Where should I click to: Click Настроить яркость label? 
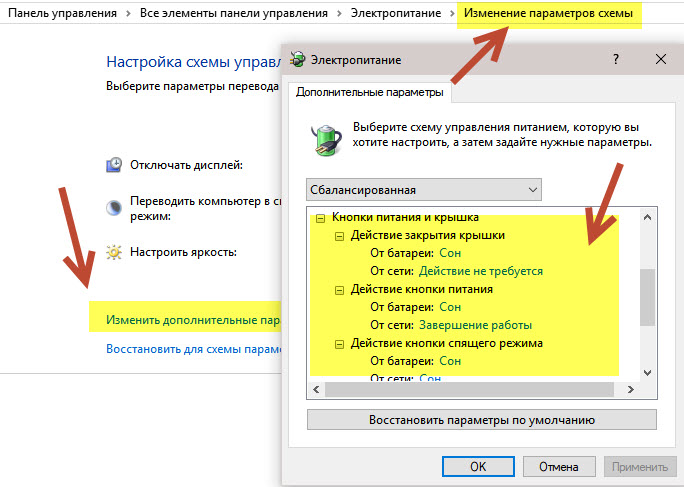pyautogui.click(x=183, y=252)
